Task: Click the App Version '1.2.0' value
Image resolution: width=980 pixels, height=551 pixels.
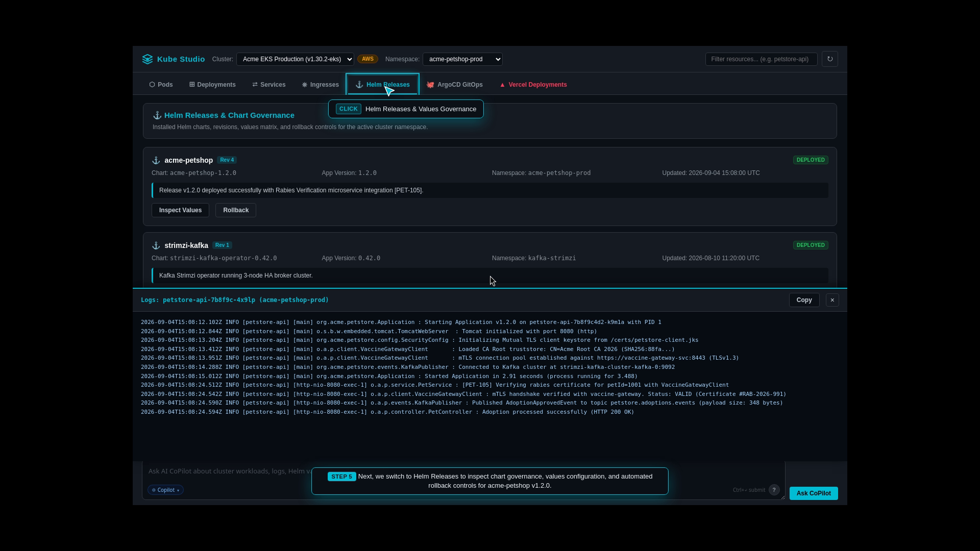Action: [x=367, y=173]
